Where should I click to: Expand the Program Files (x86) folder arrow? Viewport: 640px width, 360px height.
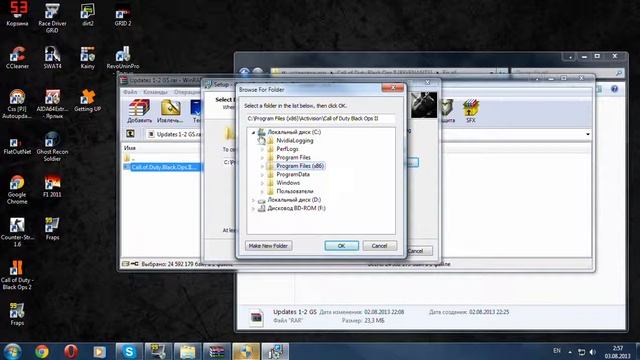262,166
